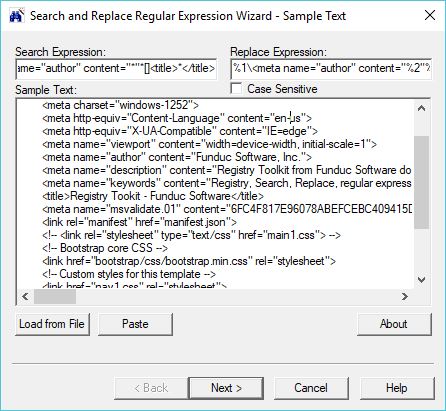Image resolution: width=446 pixels, height=411 pixels.
Task: Click the meta author line in Sample Text
Action: [177, 157]
